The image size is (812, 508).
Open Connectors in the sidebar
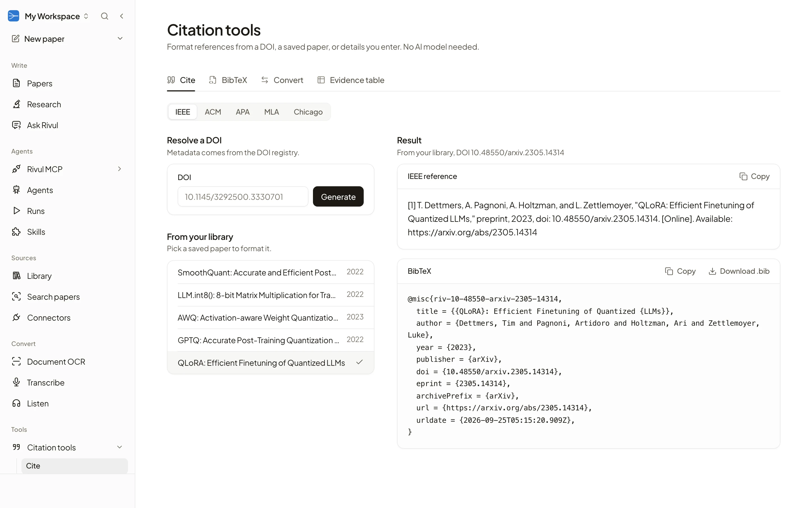(x=67, y=317)
